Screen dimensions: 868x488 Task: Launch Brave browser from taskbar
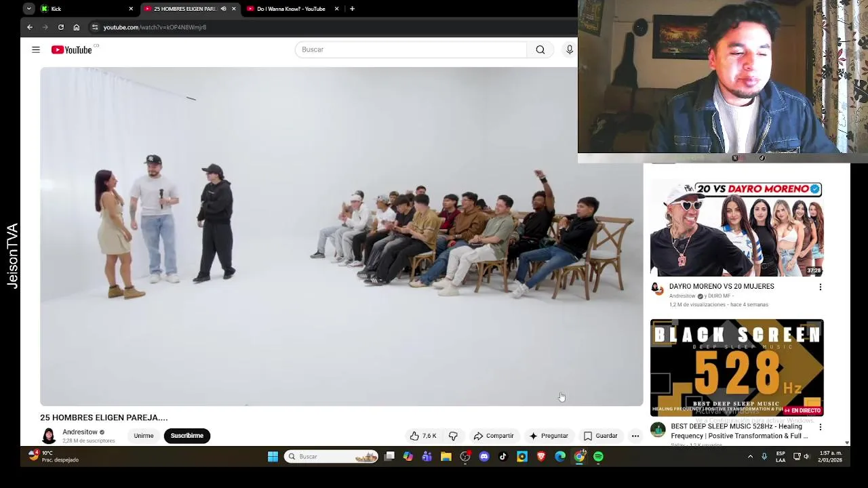[x=541, y=457]
